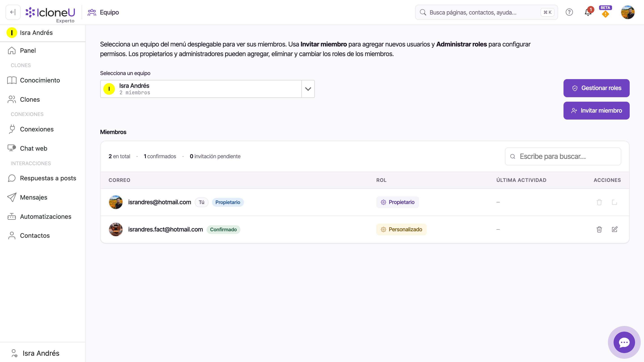Click email israndres.fact@hotmail.com
This screenshot has height=362, width=644.
(165, 229)
